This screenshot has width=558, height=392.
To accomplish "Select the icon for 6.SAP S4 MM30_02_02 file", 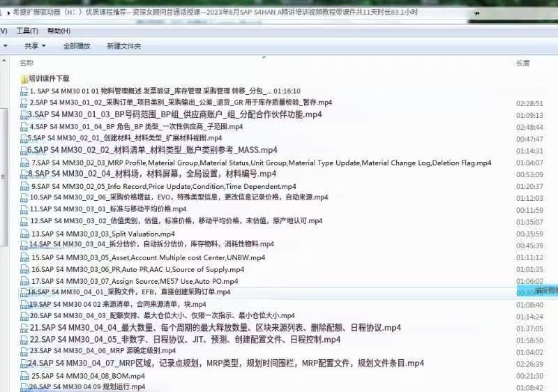I will 23,150.
